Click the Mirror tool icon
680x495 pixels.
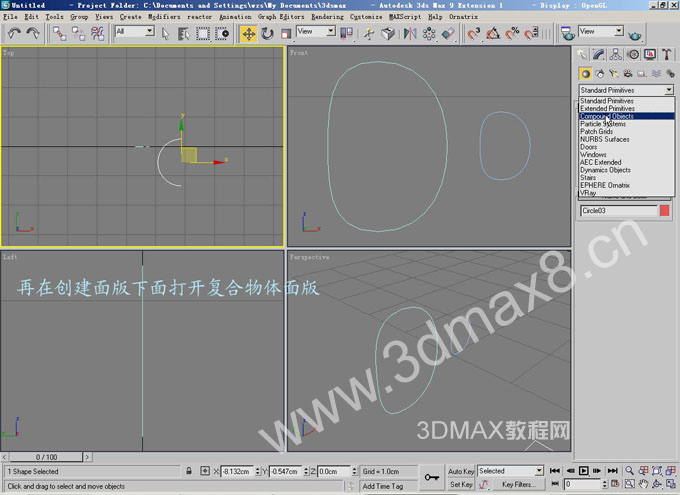pyautogui.click(x=410, y=33)
